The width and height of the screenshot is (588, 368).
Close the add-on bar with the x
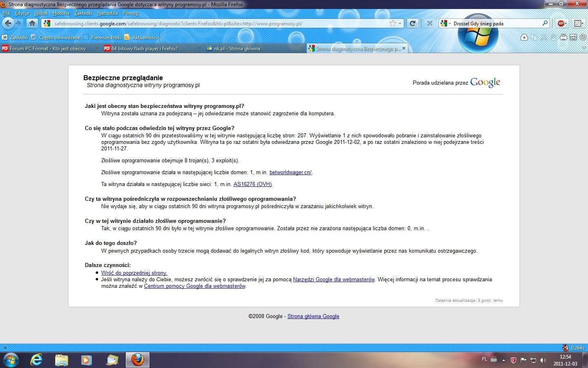[x=5, y=348]
